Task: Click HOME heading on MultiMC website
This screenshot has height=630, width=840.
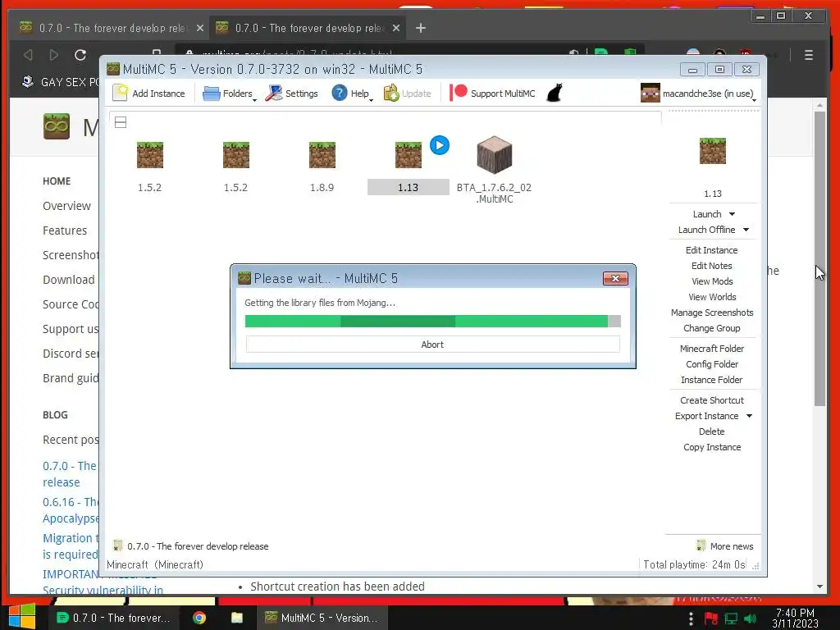Action: click(57, 181)
